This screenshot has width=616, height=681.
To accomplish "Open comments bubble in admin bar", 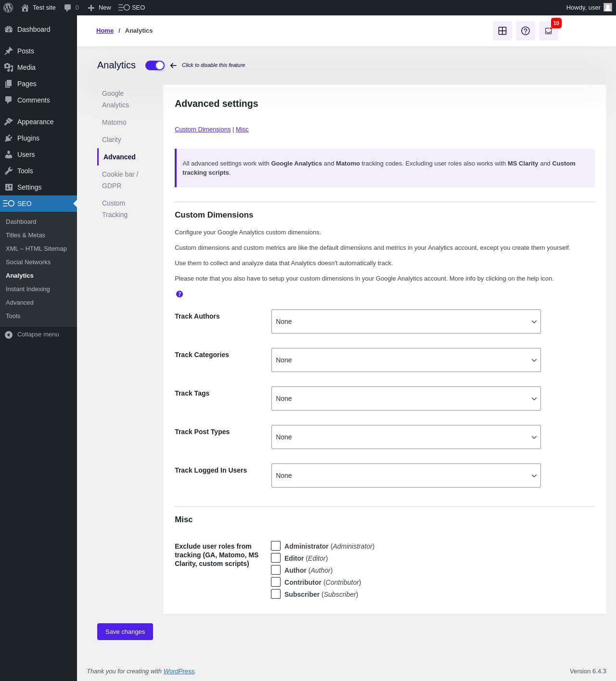I will tap(68, 8).
